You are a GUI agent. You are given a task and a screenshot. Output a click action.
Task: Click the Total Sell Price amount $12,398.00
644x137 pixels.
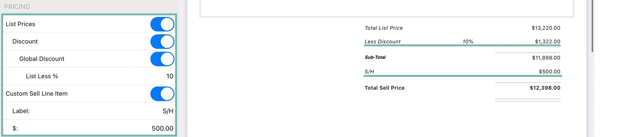545,88
